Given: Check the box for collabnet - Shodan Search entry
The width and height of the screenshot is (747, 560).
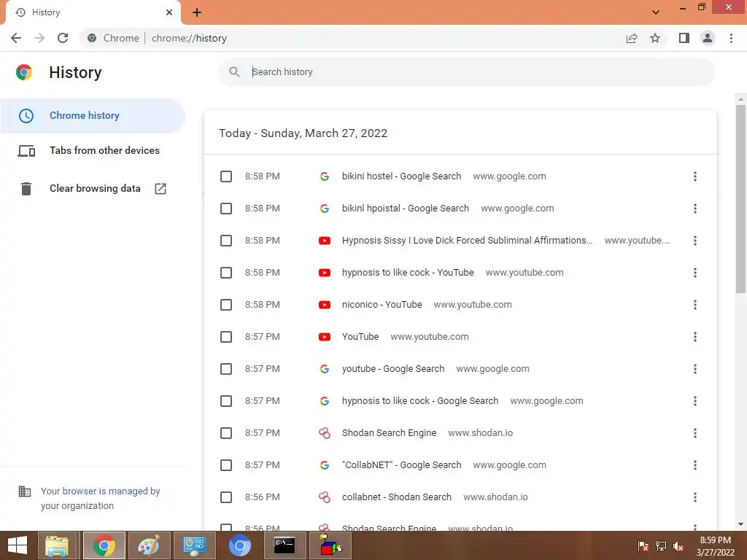Looking at the screenshot, I should [x=226, y=497].
